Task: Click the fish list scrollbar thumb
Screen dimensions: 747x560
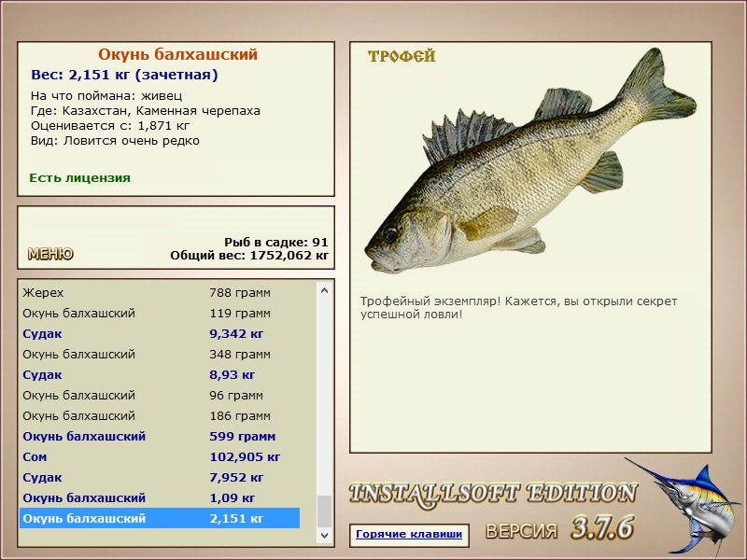Action: [324, 511]
